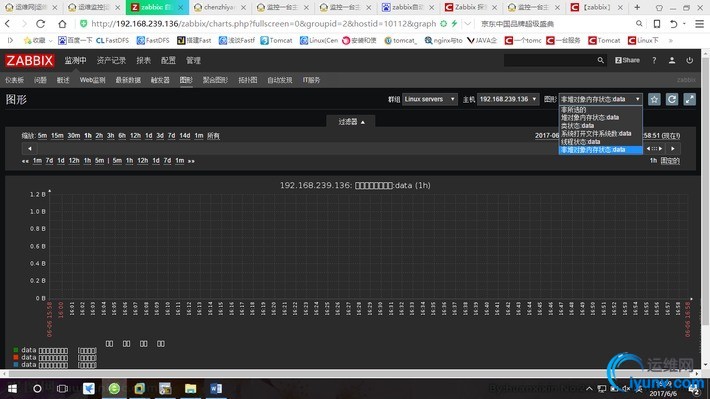The width and height of the screenshot is (710, 399).
Task: Set zoom to 12h
Action: [135, 136]
